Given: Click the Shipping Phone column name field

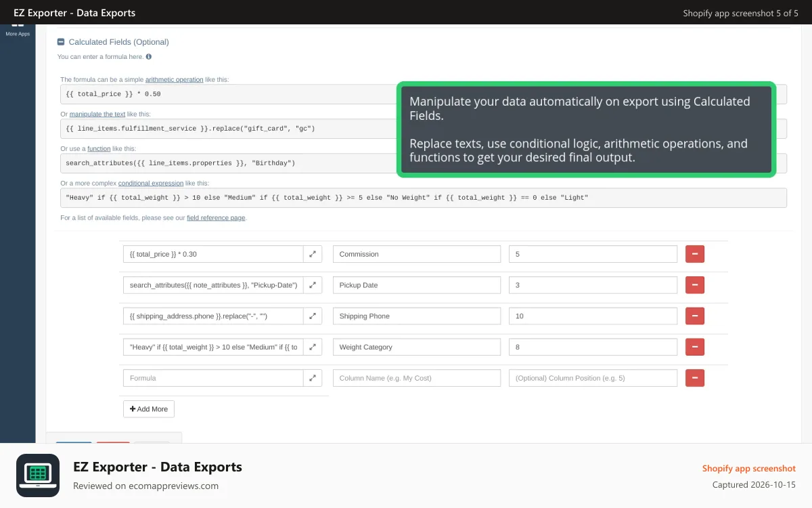Looking at the screenshot, I should 417,316.
